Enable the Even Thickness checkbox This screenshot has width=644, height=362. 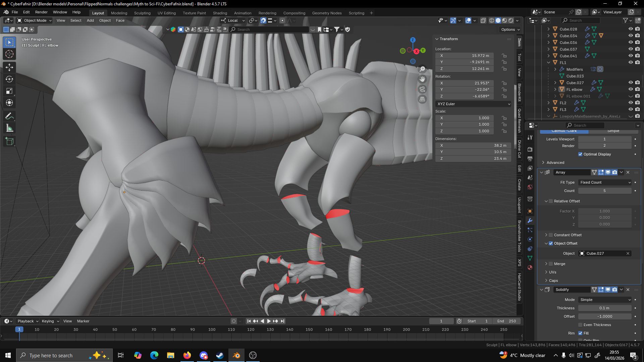pos(580,325)
